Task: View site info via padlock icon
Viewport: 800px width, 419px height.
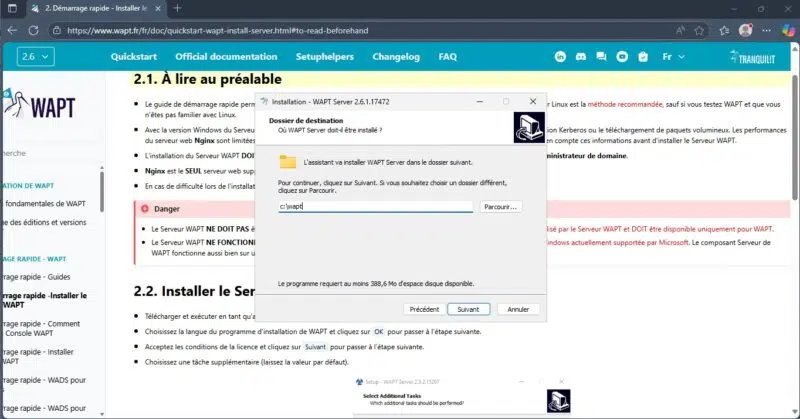Action: [57, 31]
